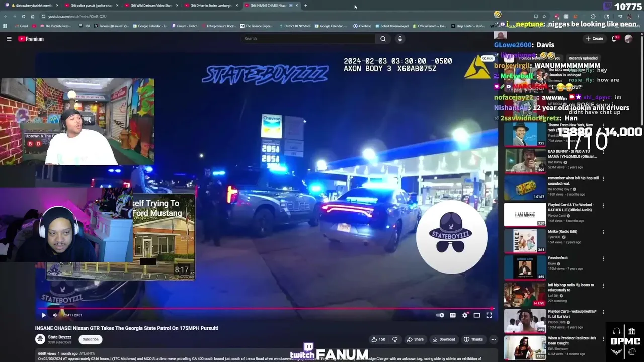Viewport: 644px width, 362px height.
Task: Bookmark this page with star icon
Action: click(x=544, y=16)
